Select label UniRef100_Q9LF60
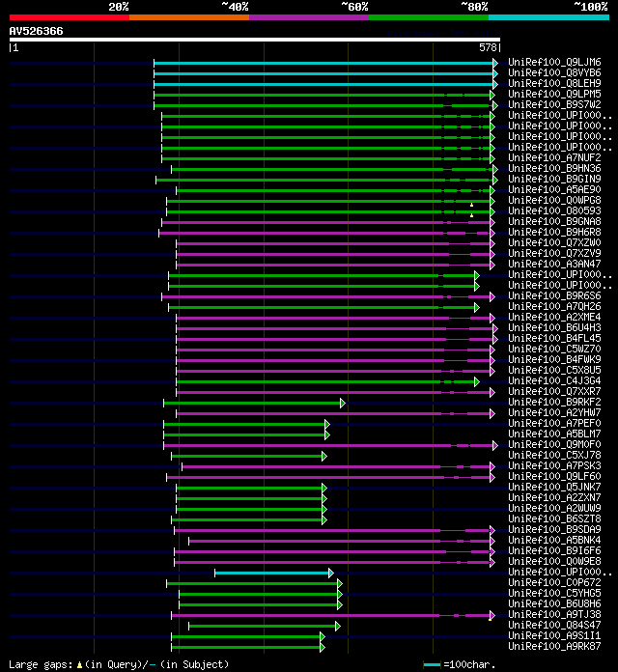Viewport: 618px width, 672px height. coord(554,476)
